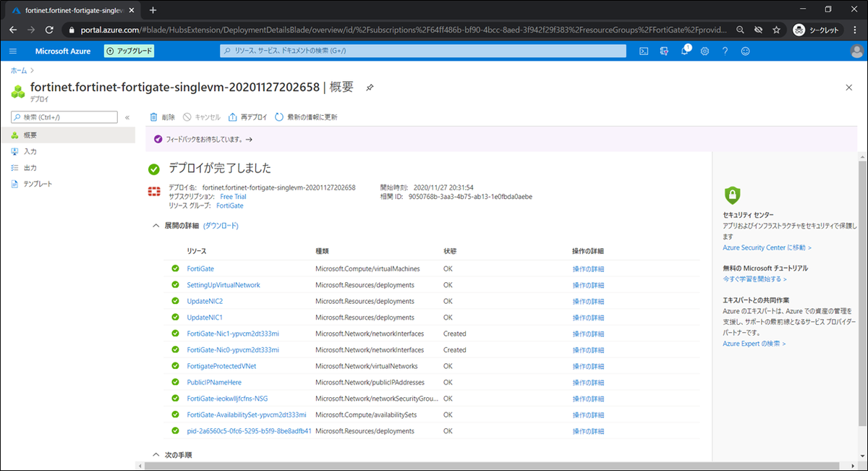Screen dimensions: 868x471
Task: Open 操作の詳細 for the PublicIPNameHere row
Action: (588, 382)
